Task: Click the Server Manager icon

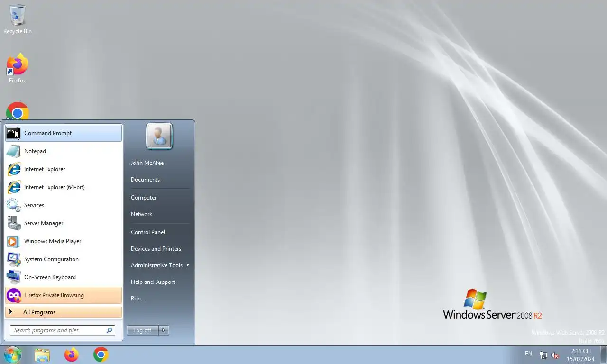Action: (13, 223)
